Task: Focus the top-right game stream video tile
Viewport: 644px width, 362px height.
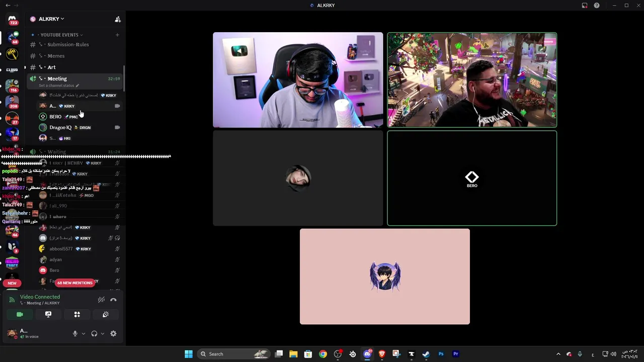Action: click(472, 80)
